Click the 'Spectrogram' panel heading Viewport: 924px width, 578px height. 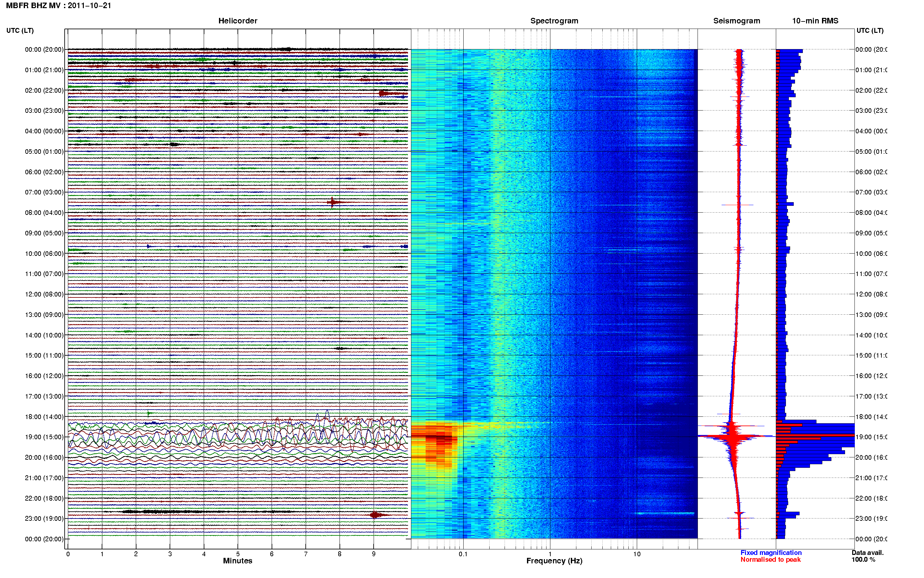pyautogui.click(x=554, y=21)
